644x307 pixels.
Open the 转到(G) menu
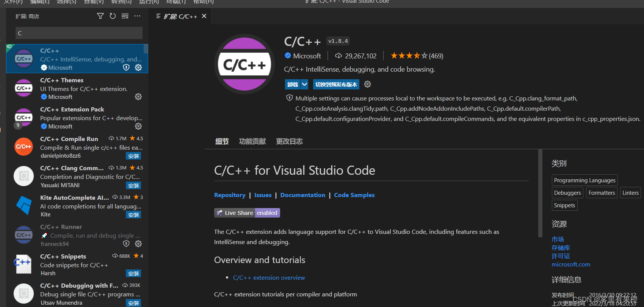[121, 2]
